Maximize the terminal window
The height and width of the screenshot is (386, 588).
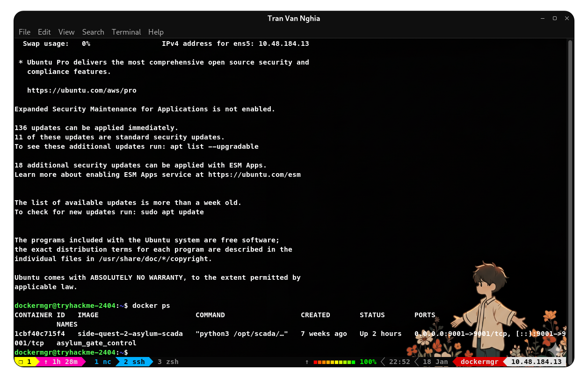pyautogui.click(x=555, y=18)
